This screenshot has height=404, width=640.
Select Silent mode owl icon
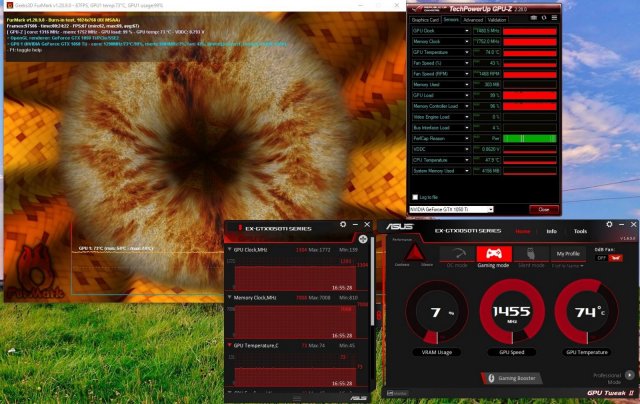[x=531, y=254]
